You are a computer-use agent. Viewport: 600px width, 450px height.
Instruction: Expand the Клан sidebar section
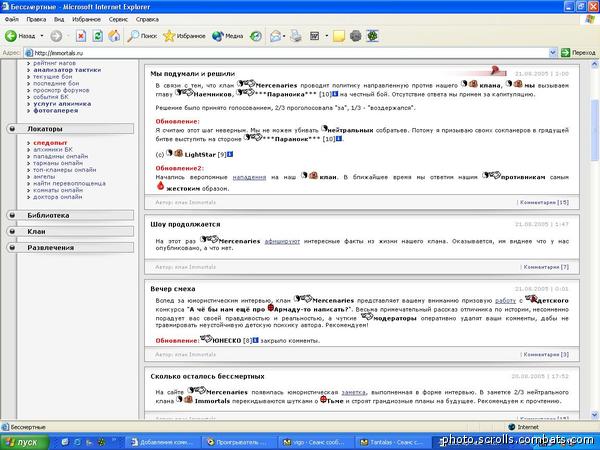pos(70,231)
